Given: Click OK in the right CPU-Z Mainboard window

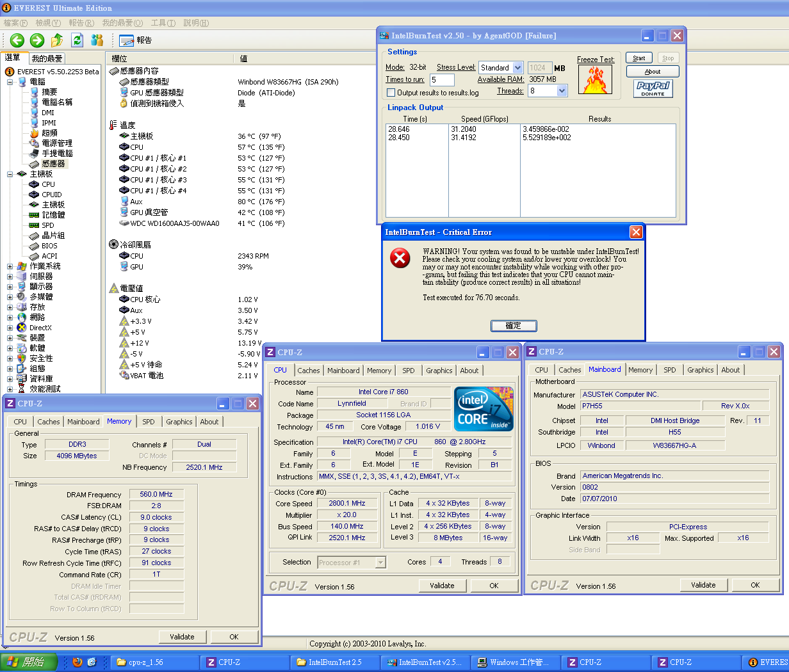Looking at the screenshot, I should (755, 585).
